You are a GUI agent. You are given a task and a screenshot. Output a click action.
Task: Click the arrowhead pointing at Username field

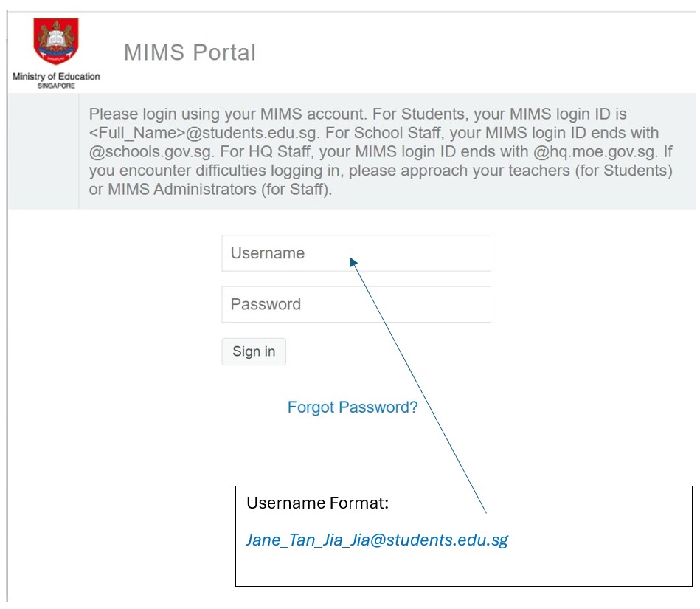(353, 261)
